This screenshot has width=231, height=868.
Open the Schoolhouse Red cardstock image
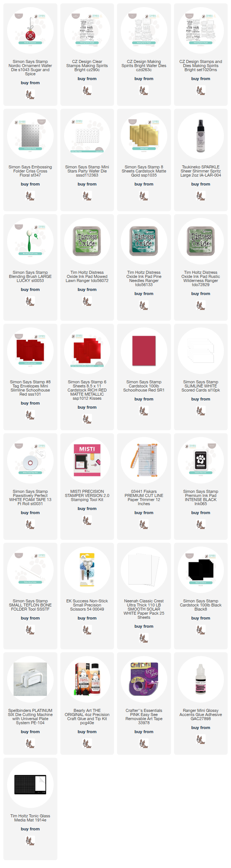point(144,351)
